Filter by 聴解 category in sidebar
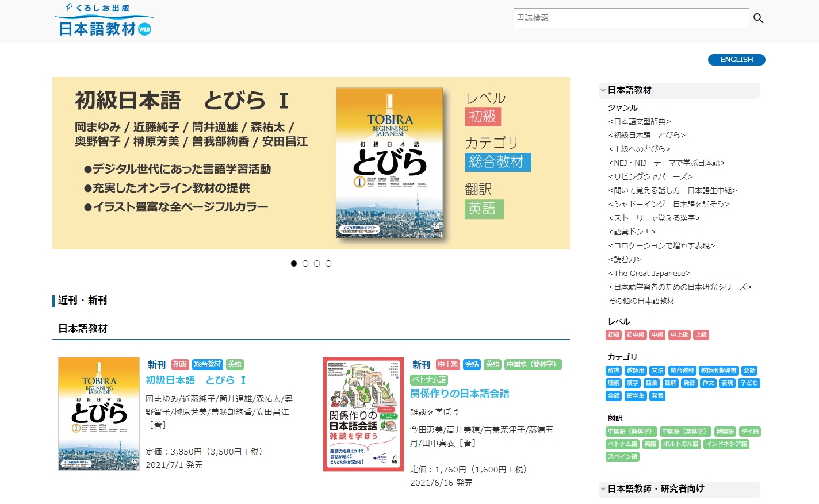 click(x=614, y=383)
